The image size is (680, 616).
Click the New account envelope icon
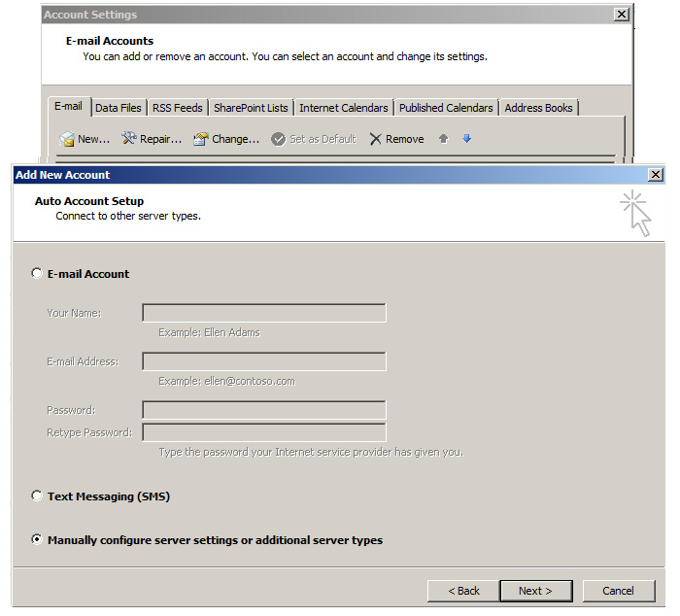coord(67,139)
